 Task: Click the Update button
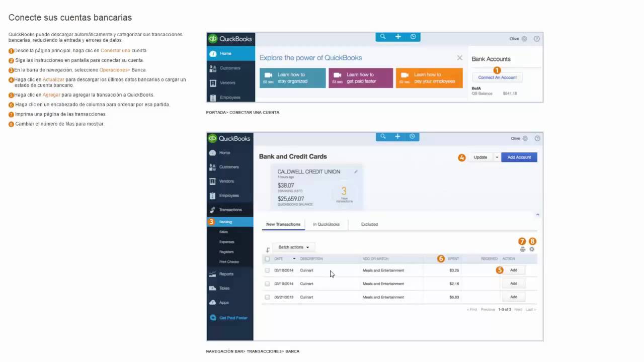[480, 157]
